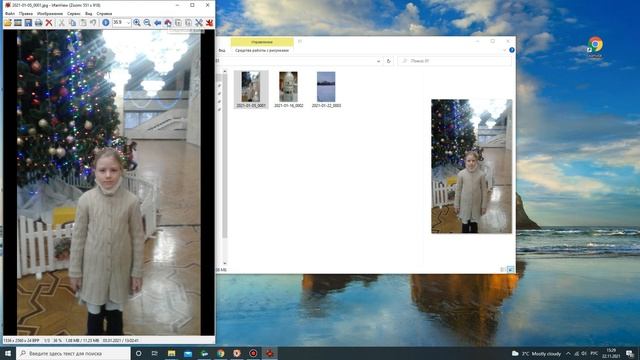Select thumbnail 2021-01-22_0003 in Explorer

[x=326, y=89]
